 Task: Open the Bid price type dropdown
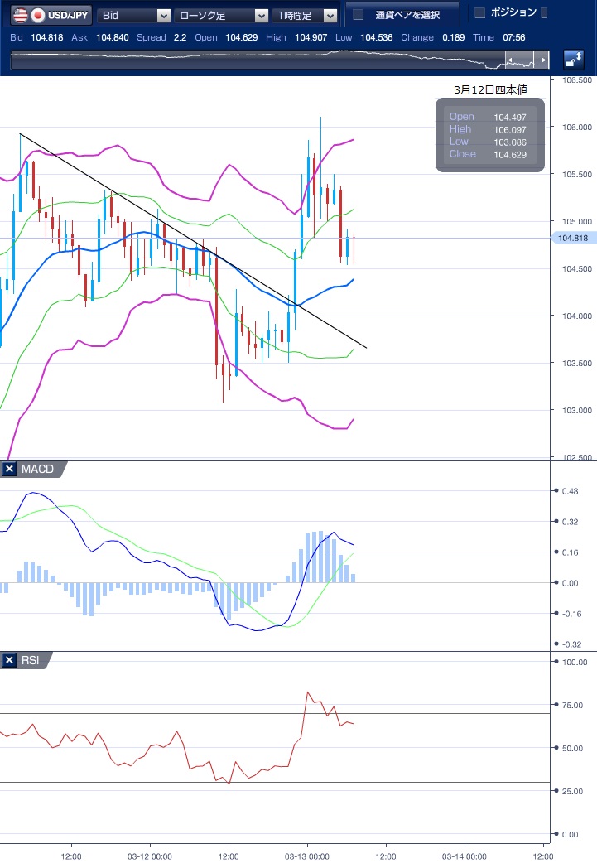[163, 16]
